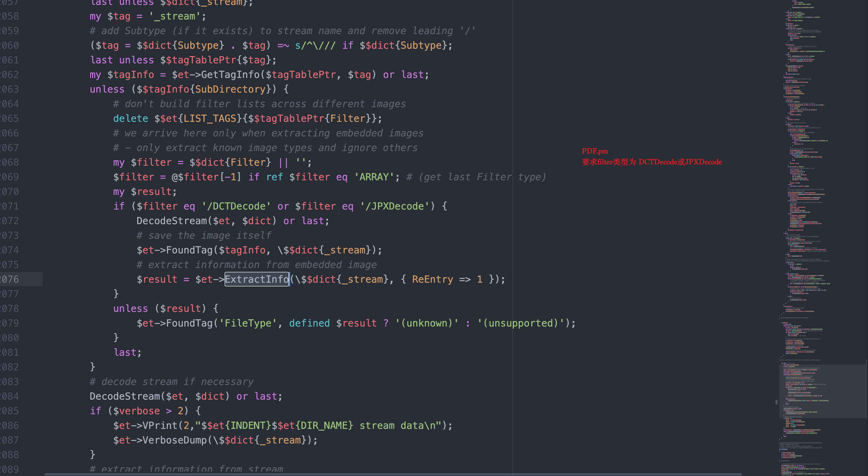Viewport: 868px width, 476px height.
Task: Click comment 'extract information from embedded image'
Action: [x=257, y=265]
